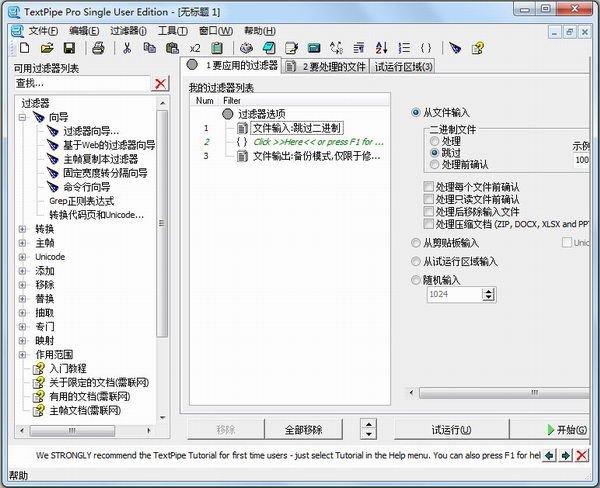
Task: Select 处理 binary file radio option
Action: [434, 141]
